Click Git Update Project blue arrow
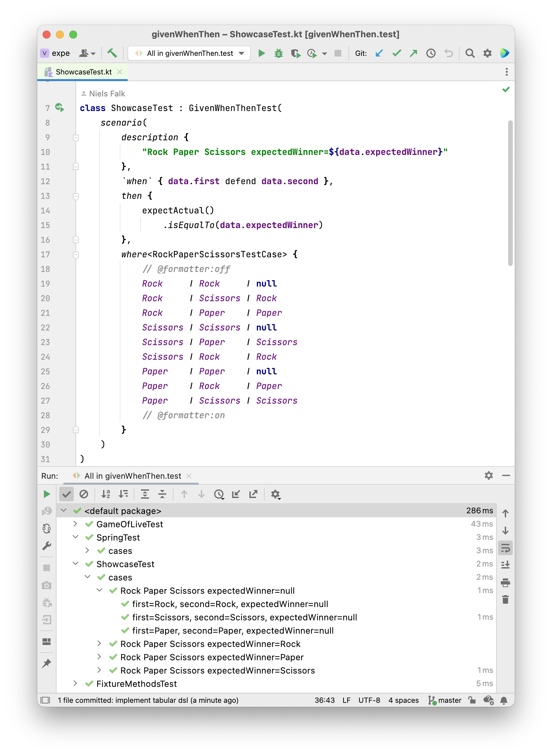The height and width of the screenshot is (756, 552). coord(379,53)
